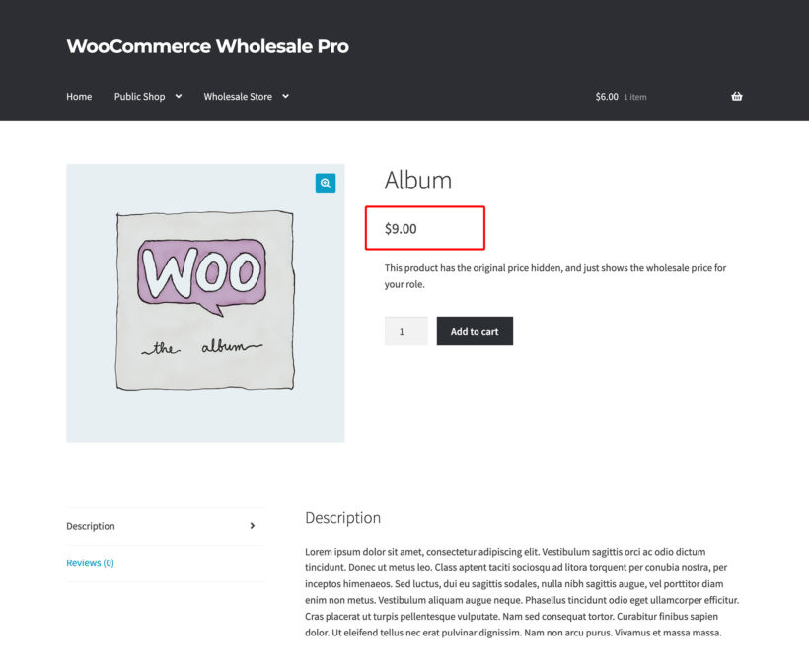Click the WooCommerce Wholesale Pro site title

click(x=207, y=45)
